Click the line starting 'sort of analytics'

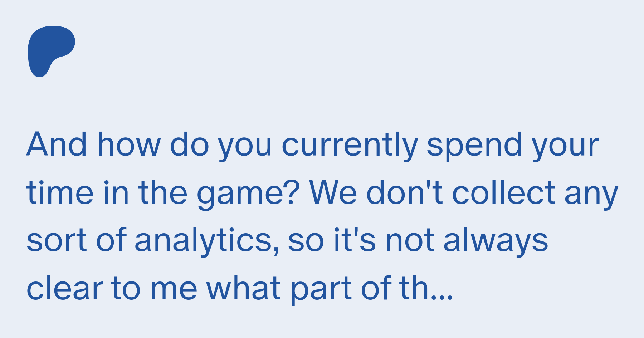click(x=287, y=240)
